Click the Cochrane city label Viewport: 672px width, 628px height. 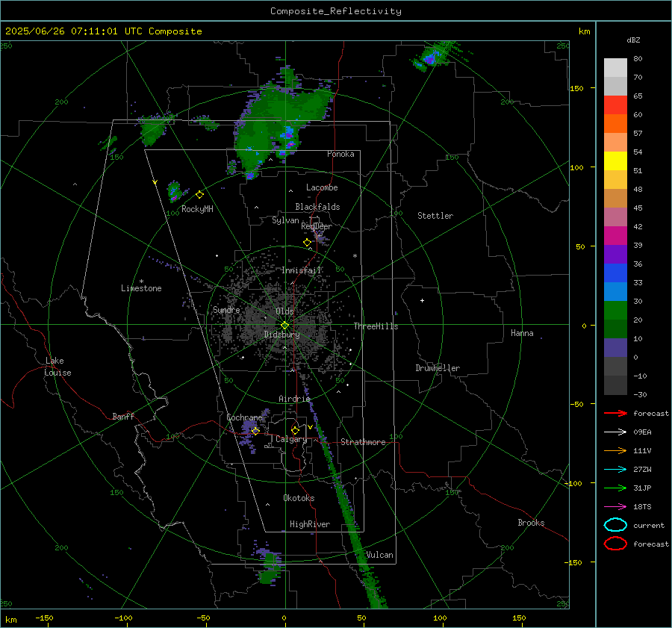point(244,417)
